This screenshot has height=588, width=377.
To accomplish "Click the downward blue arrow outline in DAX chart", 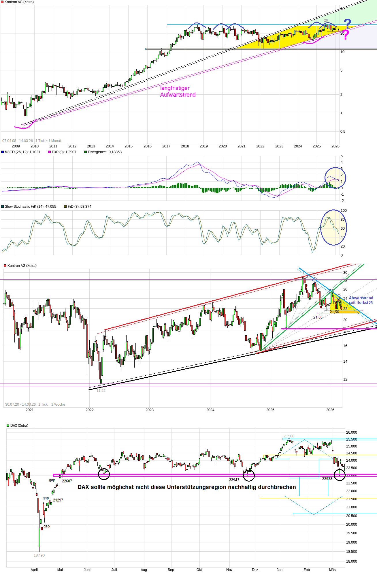I will coord(314,504).
